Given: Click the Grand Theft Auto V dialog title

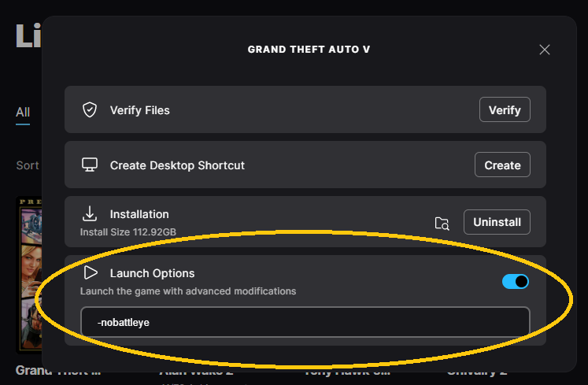Looking at the screenshot, I should (309, 50).
